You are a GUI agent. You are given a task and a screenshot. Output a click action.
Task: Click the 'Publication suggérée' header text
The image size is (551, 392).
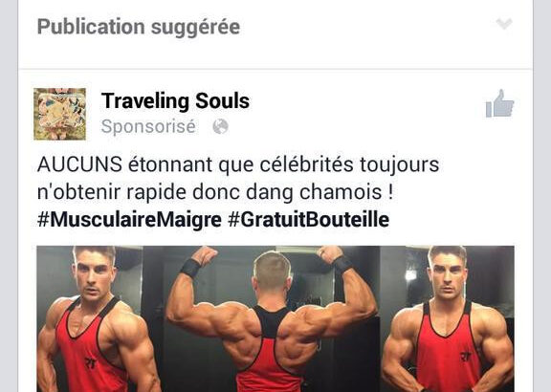tap(139, 27)
